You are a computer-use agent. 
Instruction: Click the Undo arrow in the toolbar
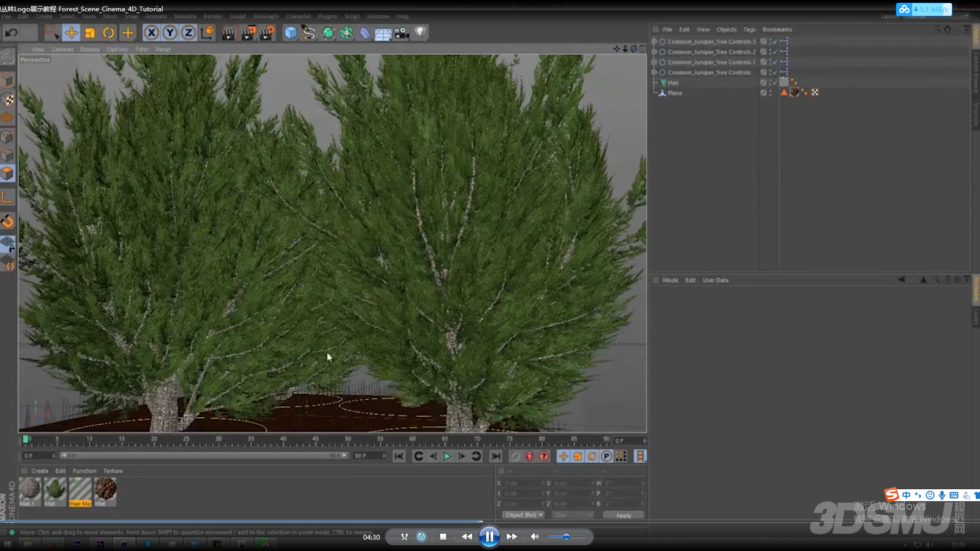pos(11,33)
